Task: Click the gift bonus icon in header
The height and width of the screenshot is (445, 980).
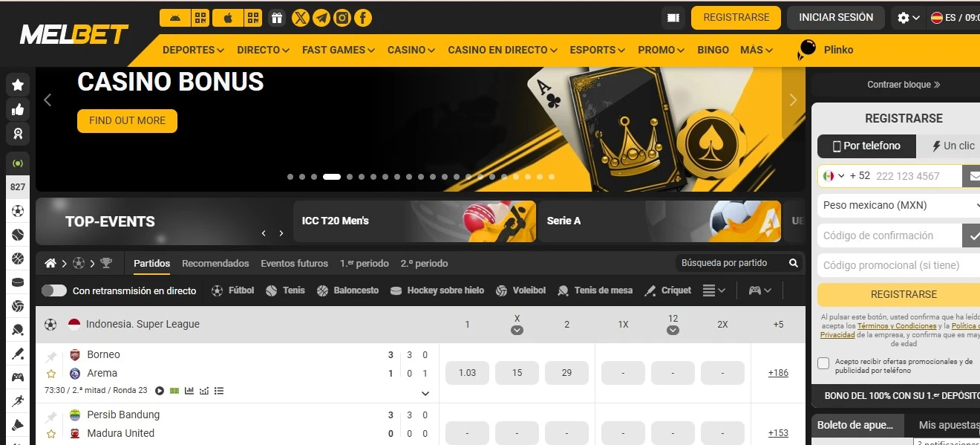Action: pos(277,18)
